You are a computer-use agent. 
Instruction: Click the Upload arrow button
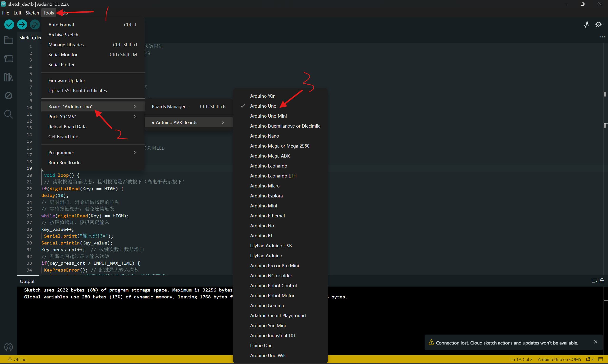pos(22,24)
